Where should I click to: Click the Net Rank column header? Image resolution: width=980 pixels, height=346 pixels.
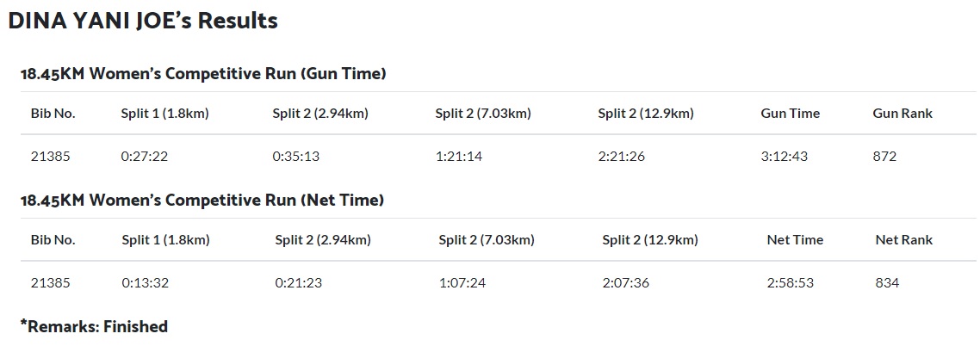pyautogui.click(x=904, y=240)
